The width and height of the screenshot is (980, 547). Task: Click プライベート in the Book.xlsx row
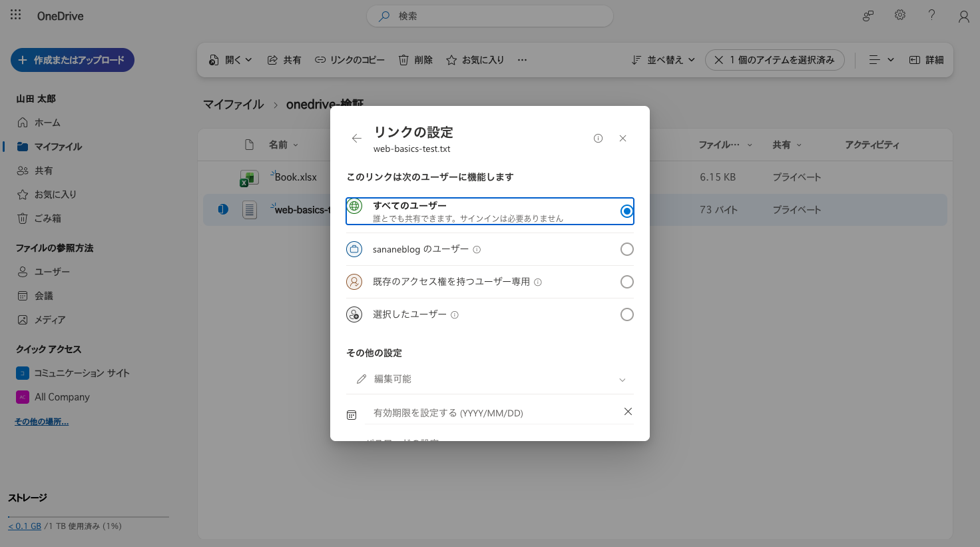pos(797,177)
